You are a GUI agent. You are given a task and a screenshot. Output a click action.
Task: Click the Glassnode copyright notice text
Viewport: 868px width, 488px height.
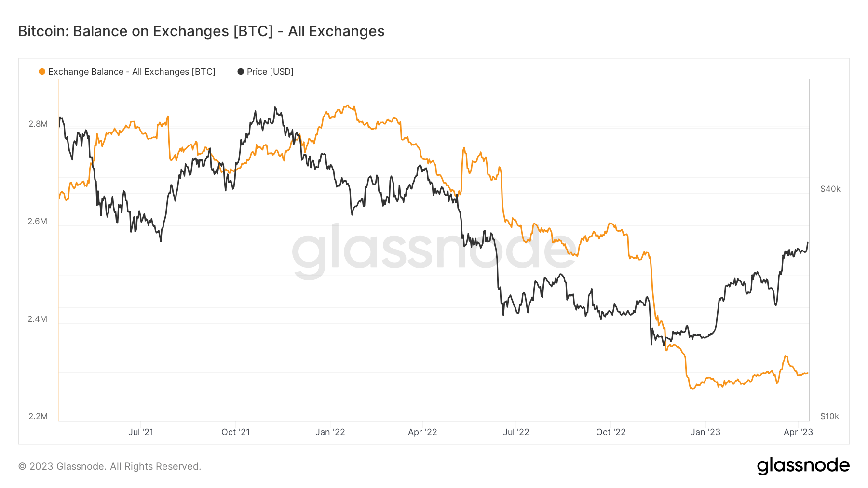(109, 466)
